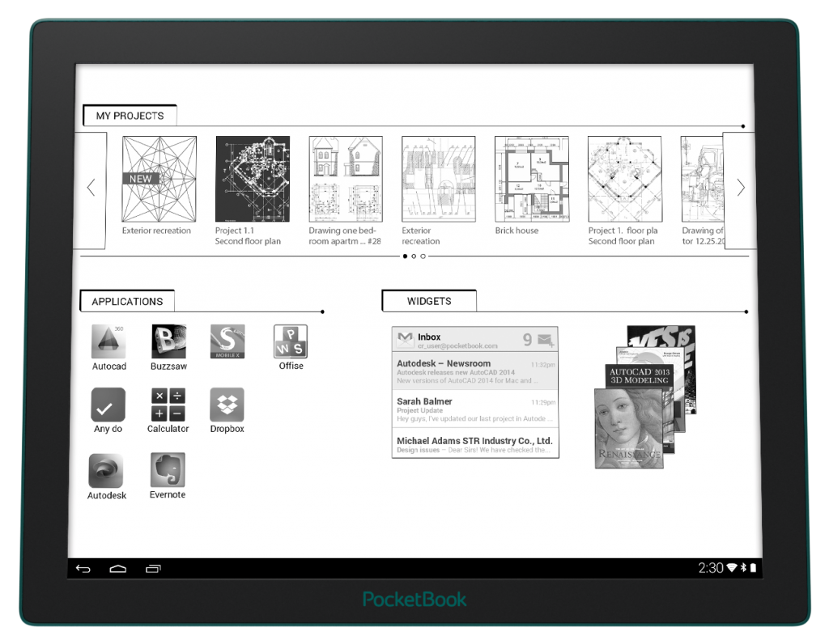Click the unread count 9 in Inbox

click(x=527, y=339)
